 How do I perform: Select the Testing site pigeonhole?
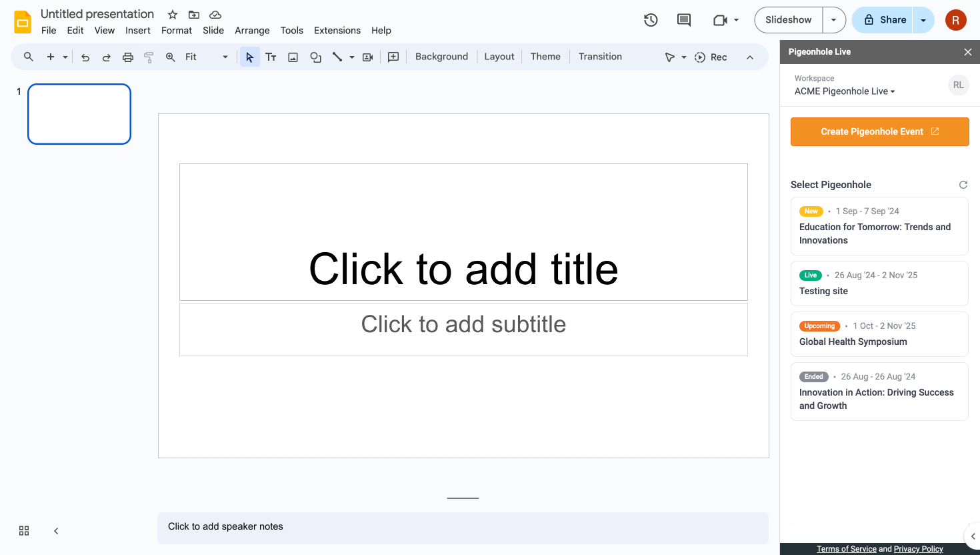tap(879, 284)
